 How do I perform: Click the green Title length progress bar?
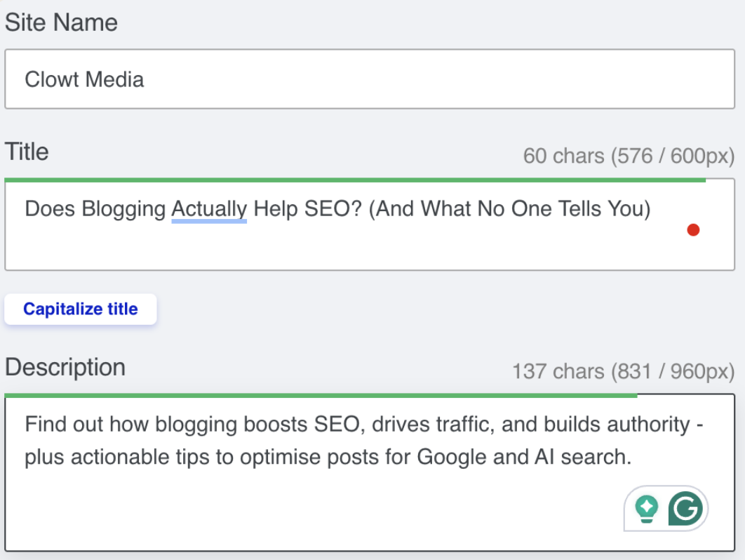click(x=355, y=180)
